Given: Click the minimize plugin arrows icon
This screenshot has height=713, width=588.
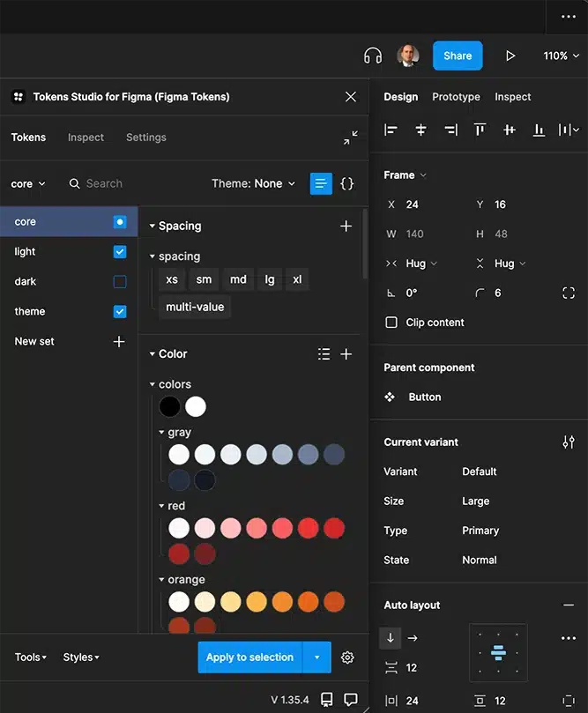Looking at the screenshot, I should click(x=350, y=137).
